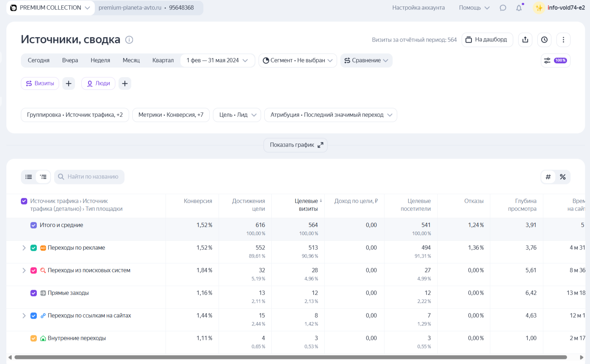Image resolution: width=590 pixels, height=364 pixels.
Task: Expand the Переходы из поисковых систем row
Action: click(x=24, y=270)
